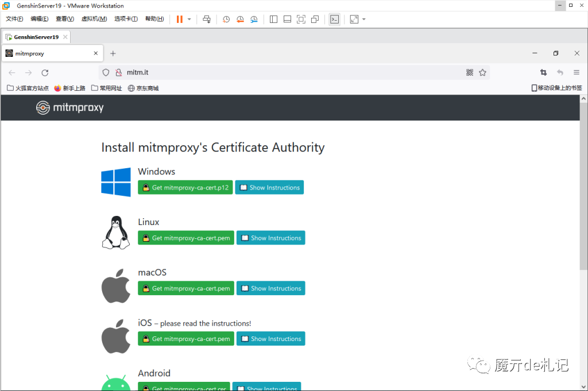Viewport: 588px width, 391px height.
Task: Open the Firefox hamburger menu
Action: pyautogui.click(x=577, y=72)
